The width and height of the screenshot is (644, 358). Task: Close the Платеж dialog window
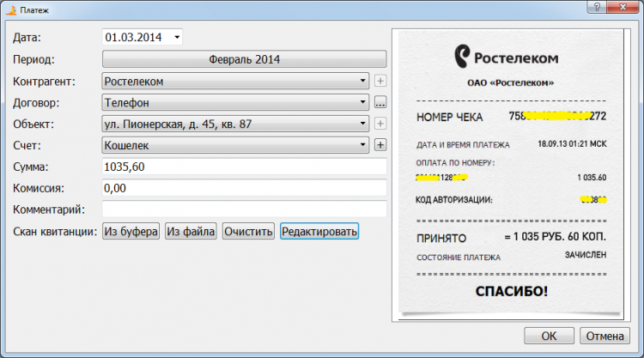(623, 7)
